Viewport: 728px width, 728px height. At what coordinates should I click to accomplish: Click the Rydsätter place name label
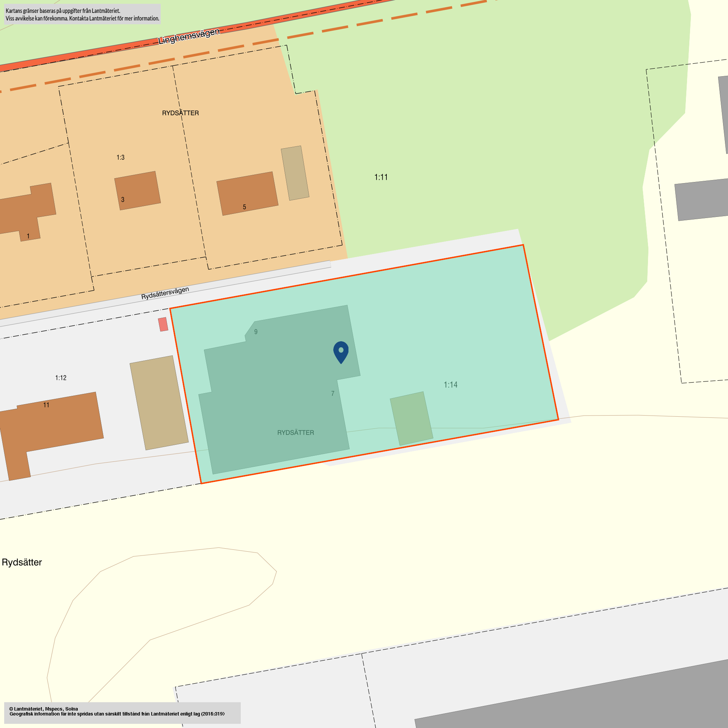click(22, 562)
